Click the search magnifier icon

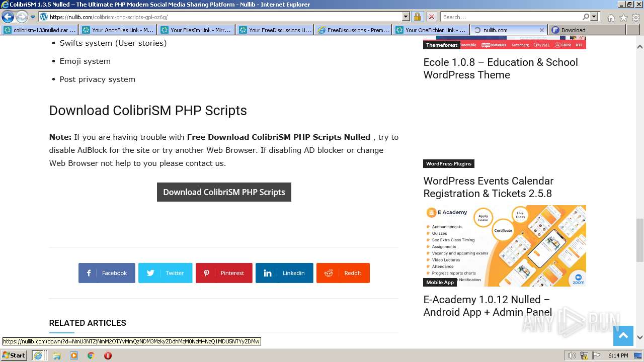pos(586,17)
